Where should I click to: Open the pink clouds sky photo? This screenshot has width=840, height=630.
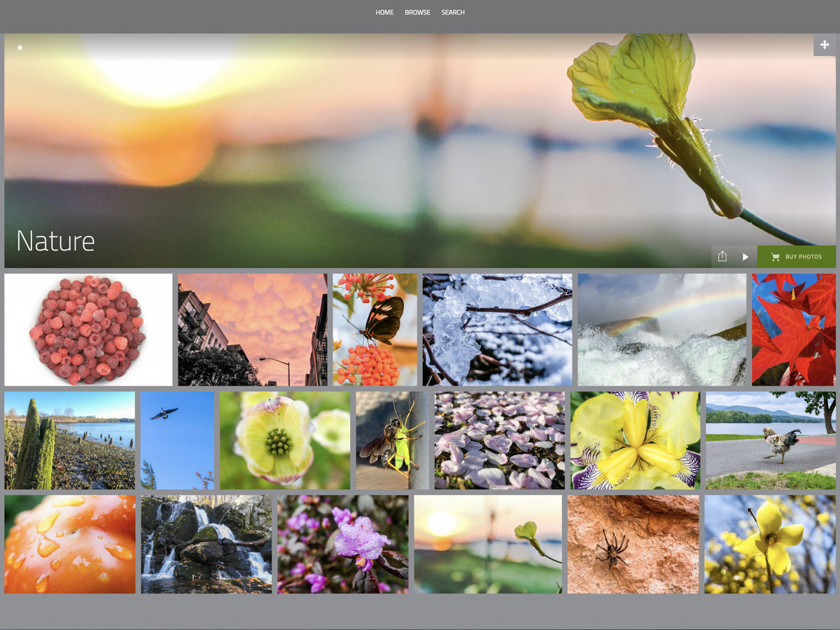(252, 330)
